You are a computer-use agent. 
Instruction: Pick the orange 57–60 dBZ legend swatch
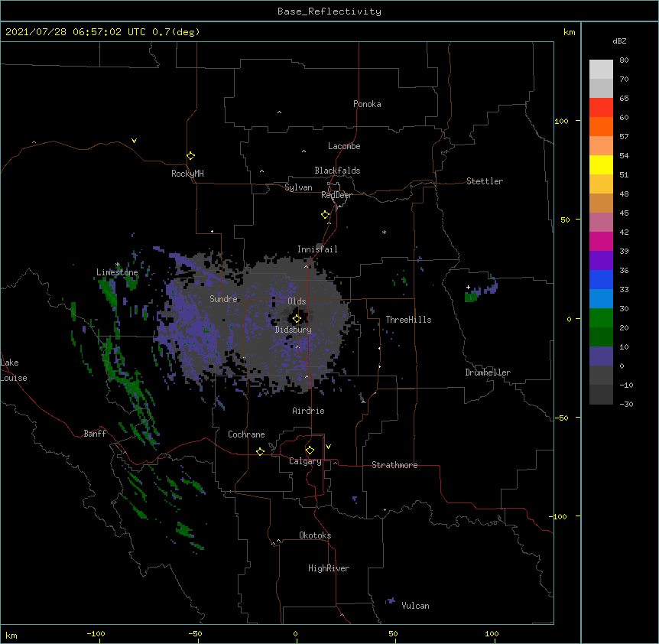point(601,126)
